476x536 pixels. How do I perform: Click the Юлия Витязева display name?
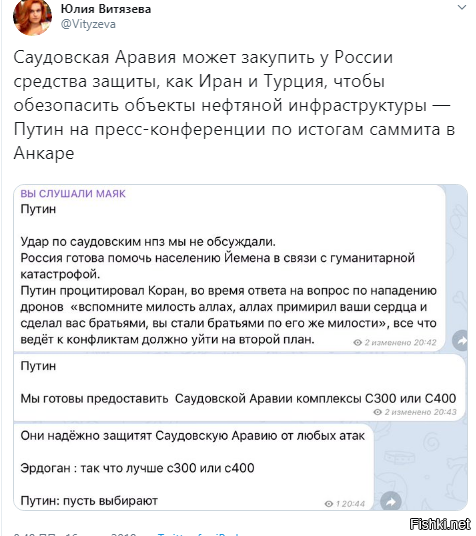[106, 9]
